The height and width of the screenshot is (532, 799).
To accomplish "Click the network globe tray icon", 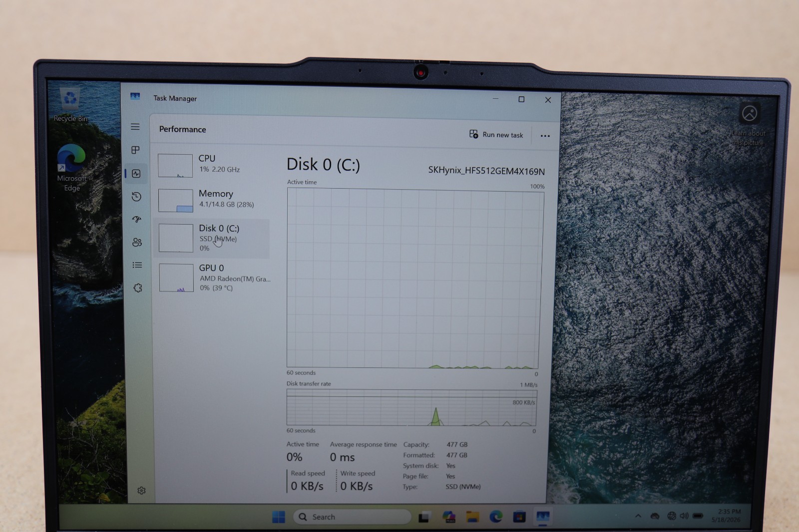I will [672, 516].
